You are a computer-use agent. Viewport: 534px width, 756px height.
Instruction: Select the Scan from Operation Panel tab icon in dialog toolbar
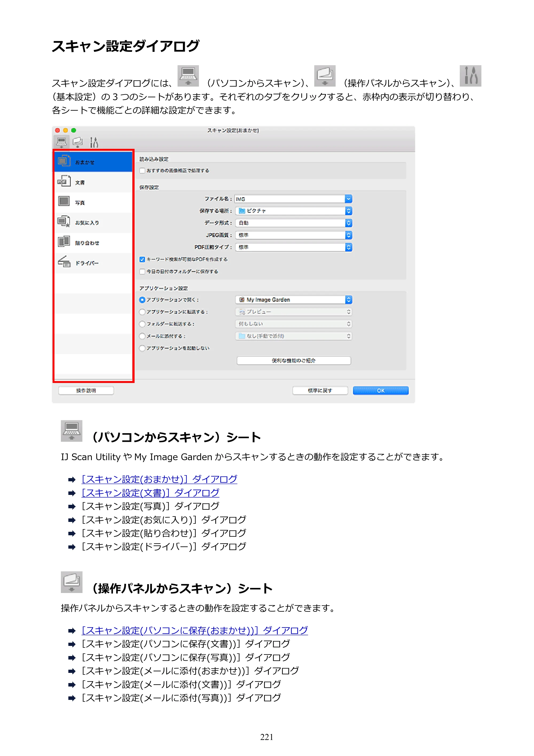(x=78, y=142)
